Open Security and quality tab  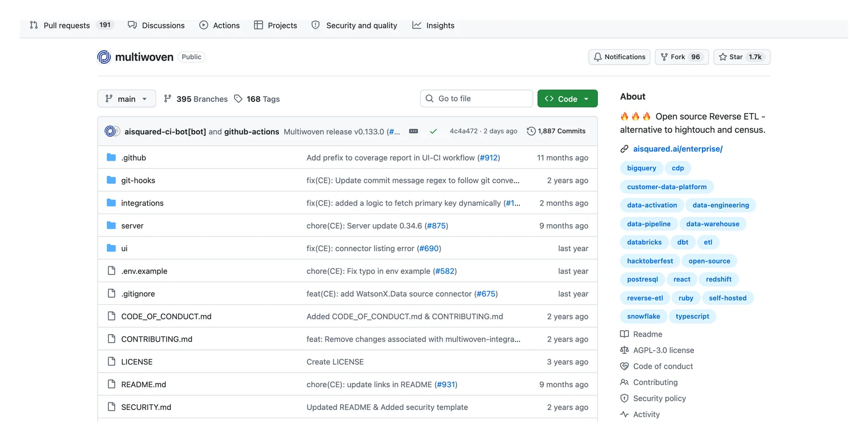pyautogui.click(x=354, y=25)
